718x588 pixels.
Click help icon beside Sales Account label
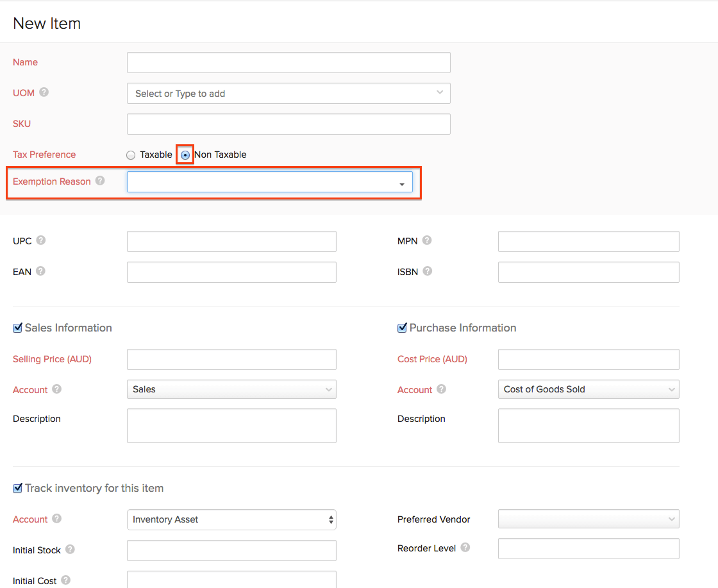click(x=57, y=389)
